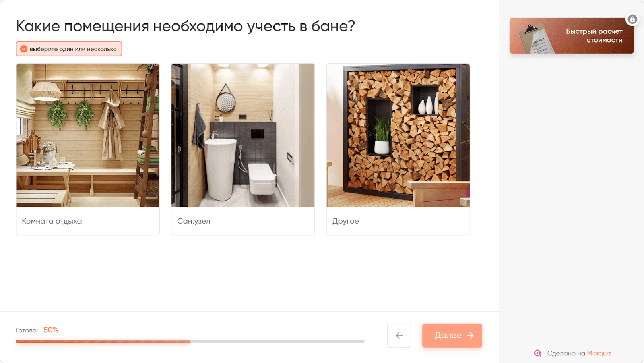Select the Сан.узел option
This screenshot has width=644, height=363.
[243, 149]
